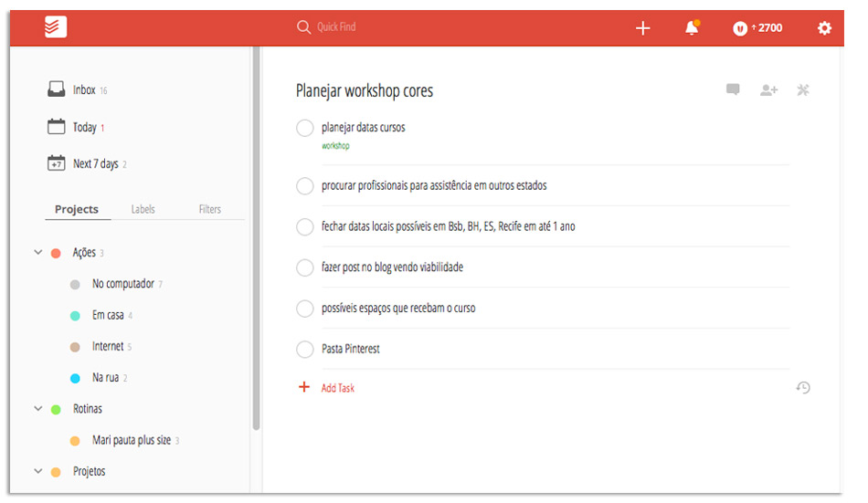
Task: Open quick add task plus icon
Action: (x=642, y=28)
